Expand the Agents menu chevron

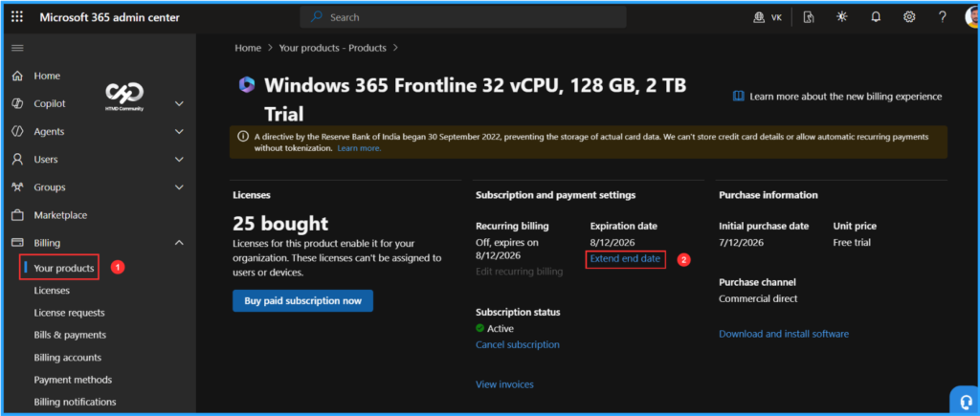click(179, 132)
